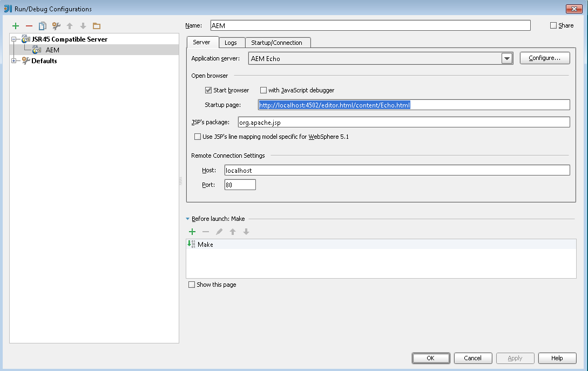Uncheck the Start browser checkbox

[x=208, y=90]
